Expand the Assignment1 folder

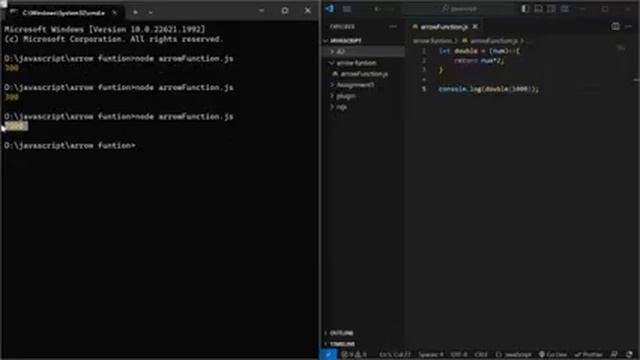(x=363, y=85)
